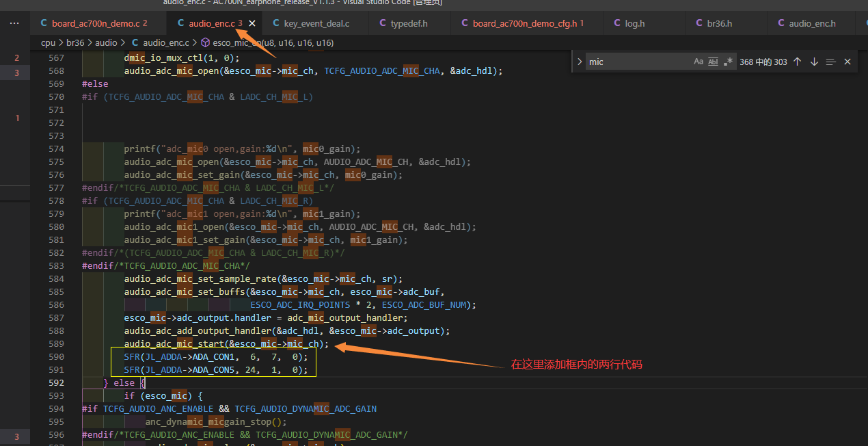Open the br36 breadcrumb folder
This screenshot has height=446, width=868.
[x=75, y=42]
